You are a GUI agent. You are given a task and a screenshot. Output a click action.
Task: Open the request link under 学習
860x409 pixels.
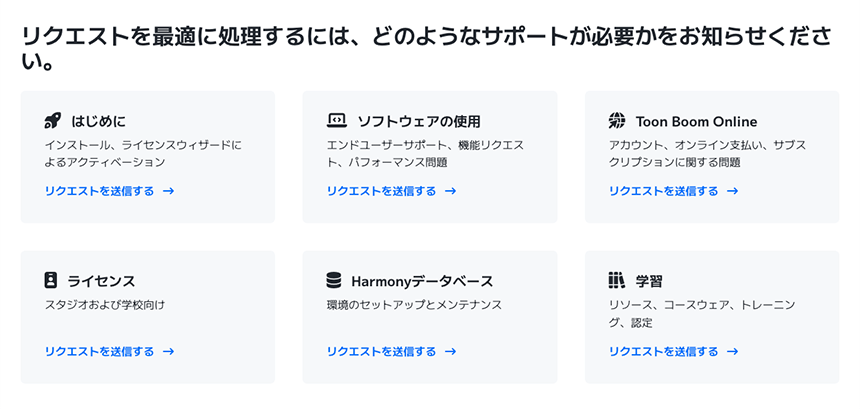coord(663,351)
